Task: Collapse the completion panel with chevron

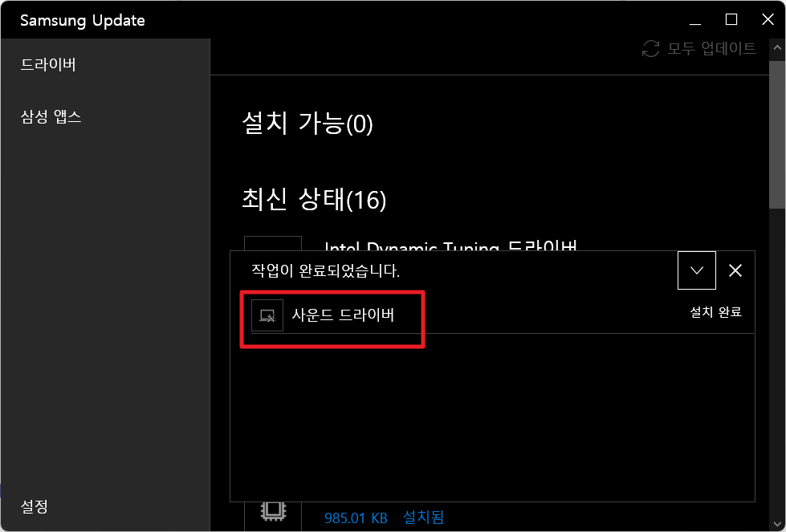Action: [696, 270]
